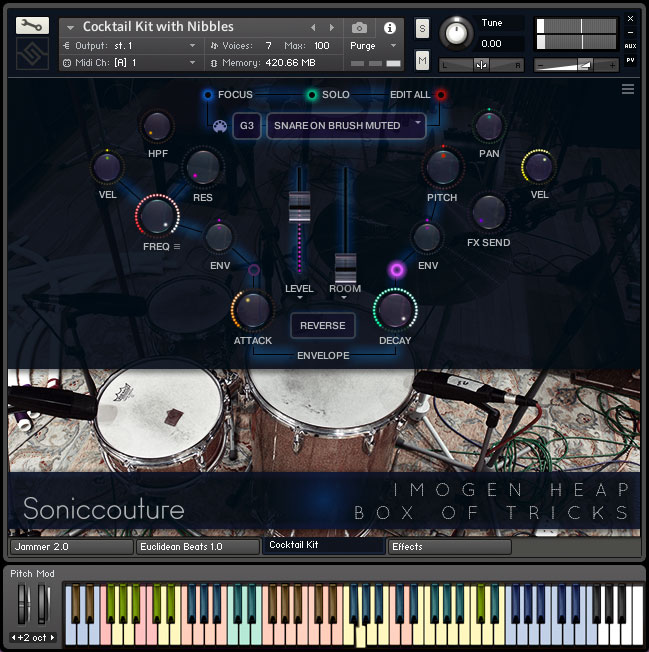Screen dimensions: 649x652
Task: Minimize the instrument with the minus button
Action: click(630, 32)
